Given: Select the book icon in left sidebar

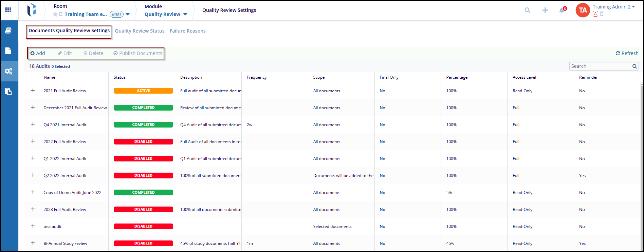Looking at the screenshot, I should (8, 31).
